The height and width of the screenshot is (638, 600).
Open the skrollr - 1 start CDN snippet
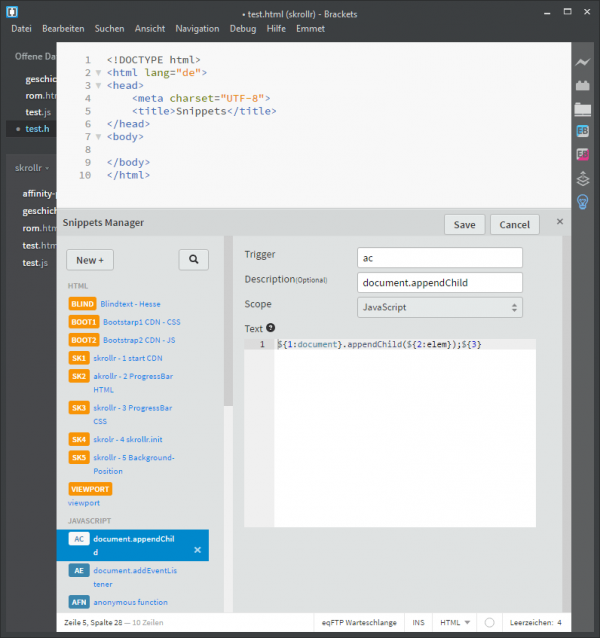point(128,358)
